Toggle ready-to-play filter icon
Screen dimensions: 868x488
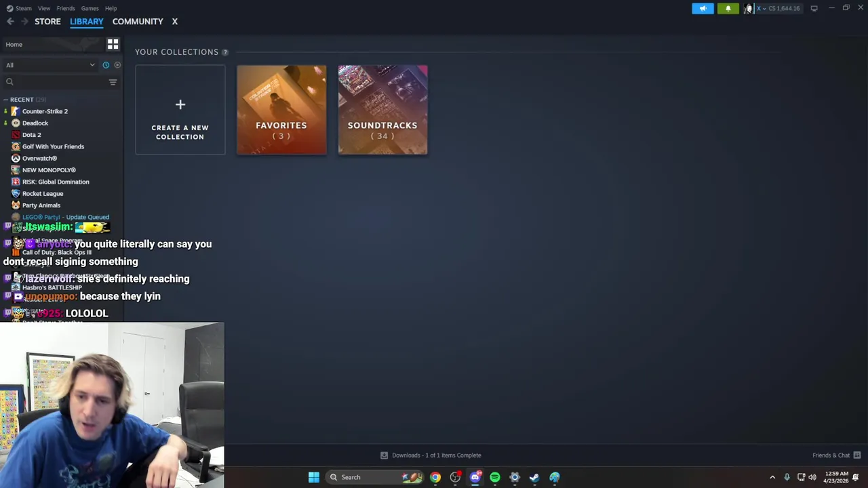point(117,65)
